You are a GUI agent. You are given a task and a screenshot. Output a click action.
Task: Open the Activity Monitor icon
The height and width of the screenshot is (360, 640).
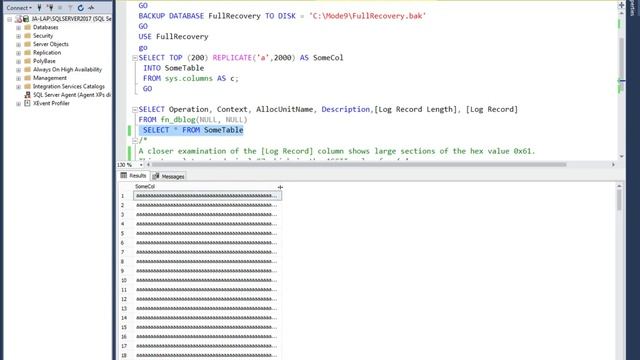(x=91, y=7)
